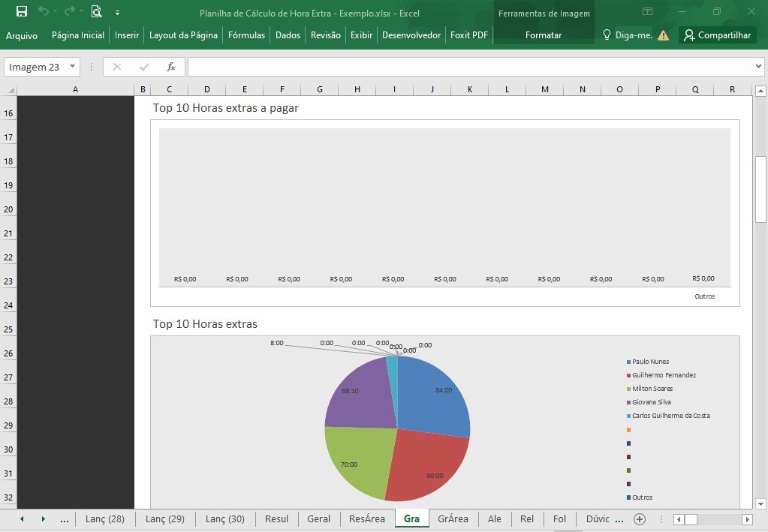Expand the formula bar with the chevron

[758, 67]
